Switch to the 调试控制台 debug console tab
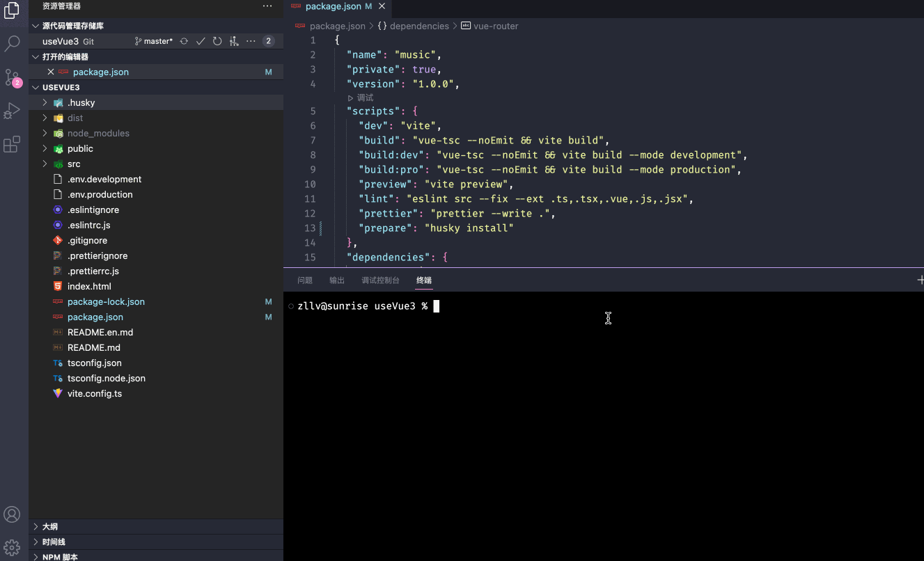This screenshot has width=924, height=561. (x=381, y=280)
